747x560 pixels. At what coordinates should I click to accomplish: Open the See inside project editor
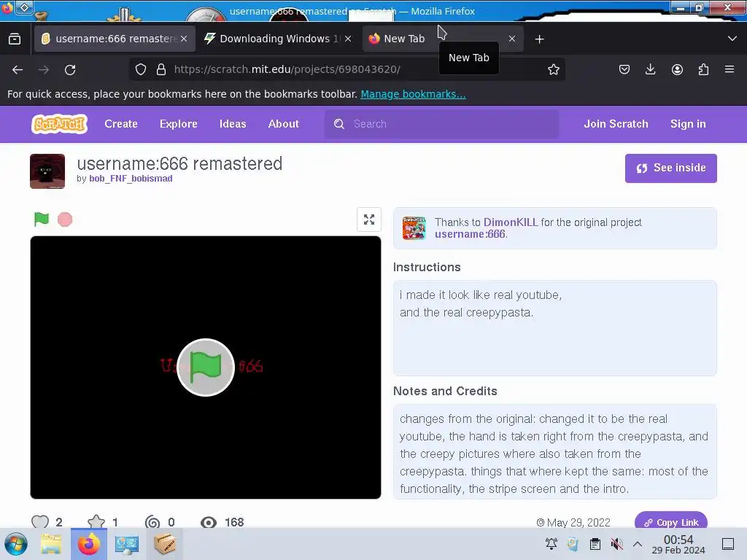tap(671, 168)
